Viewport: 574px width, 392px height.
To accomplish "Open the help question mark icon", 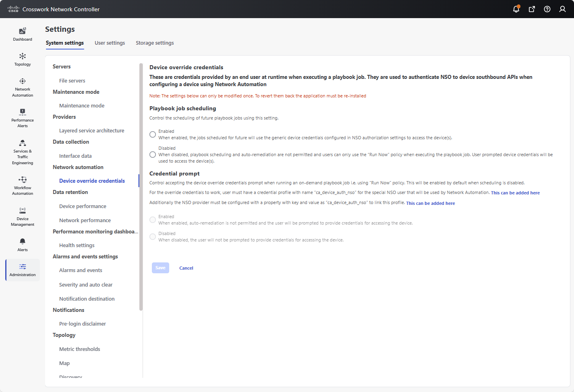I will (547, 9).
